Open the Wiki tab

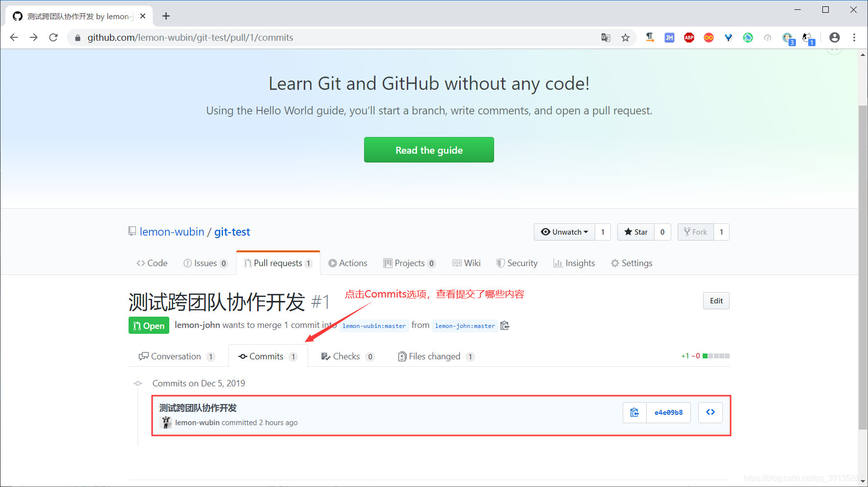point(467,263)
